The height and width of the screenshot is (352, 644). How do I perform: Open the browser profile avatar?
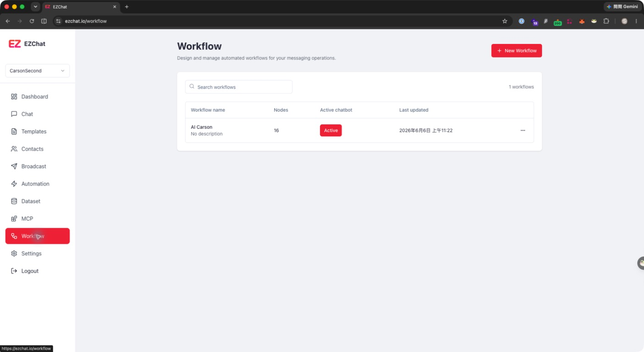624,21
